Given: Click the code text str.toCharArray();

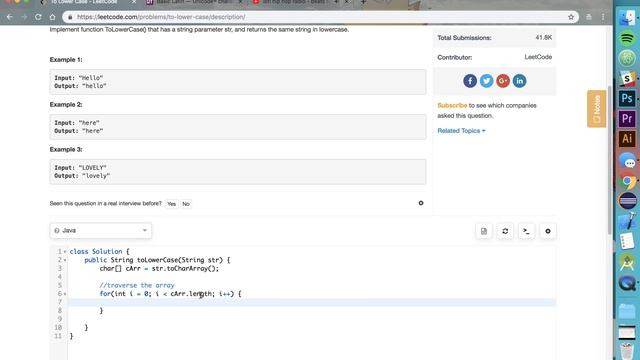Looking at the screenshot, I should (x=185, y=269).
